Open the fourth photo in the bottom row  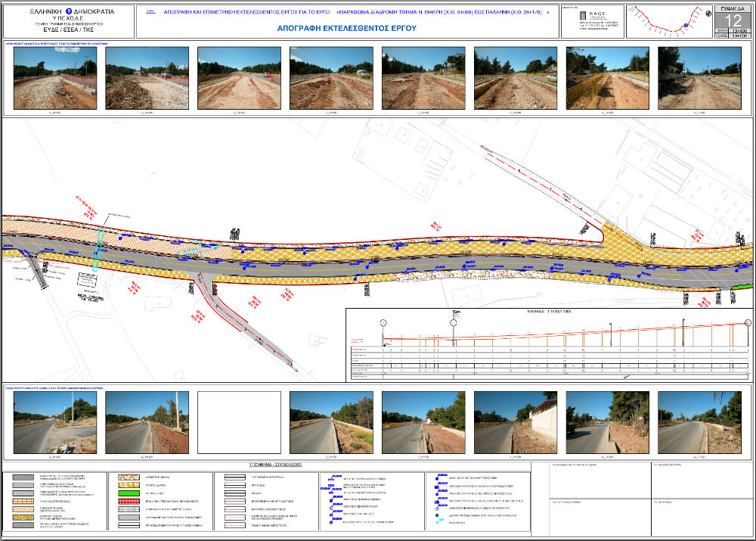pyautogui.click(x=331, y=422)
